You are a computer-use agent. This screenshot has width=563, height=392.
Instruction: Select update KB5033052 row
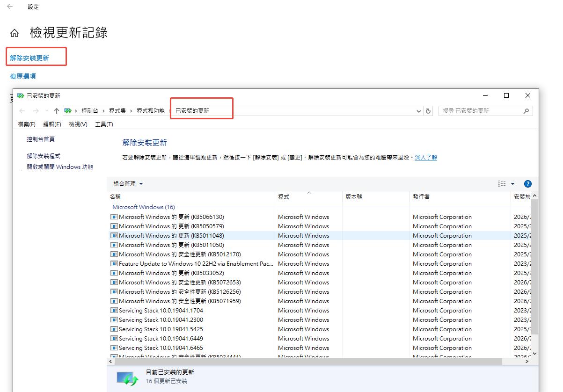click(321, 273)
